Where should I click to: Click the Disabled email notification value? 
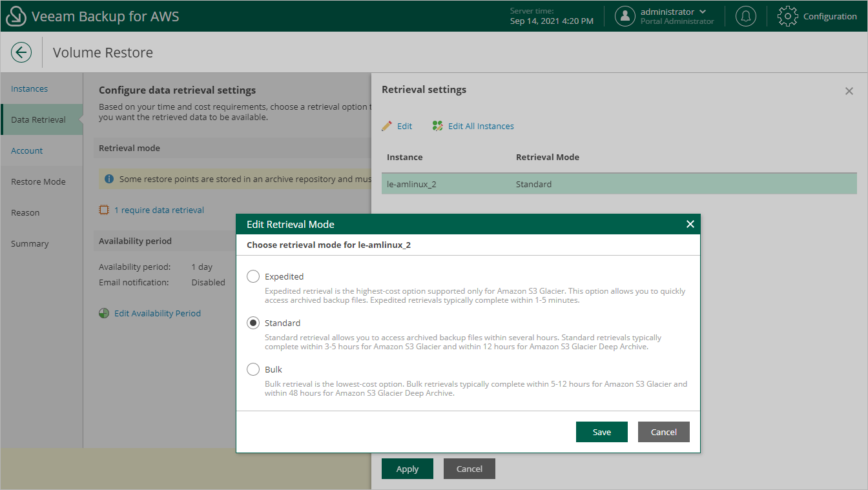pos(209,282)
